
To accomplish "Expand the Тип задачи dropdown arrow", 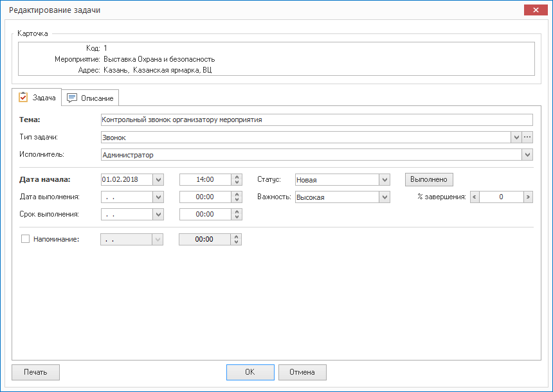I will (x=516, y=137).
